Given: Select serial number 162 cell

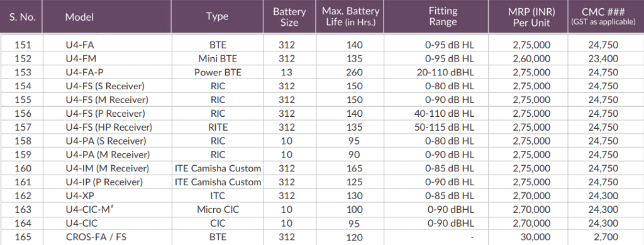Looking at the screenshot, I should click(23, 196).
